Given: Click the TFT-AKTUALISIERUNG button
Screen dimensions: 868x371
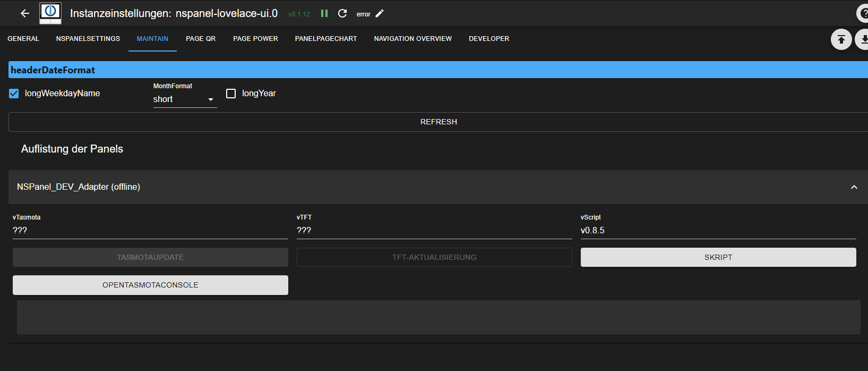Looking at the screenshot, I should (434, 257).
